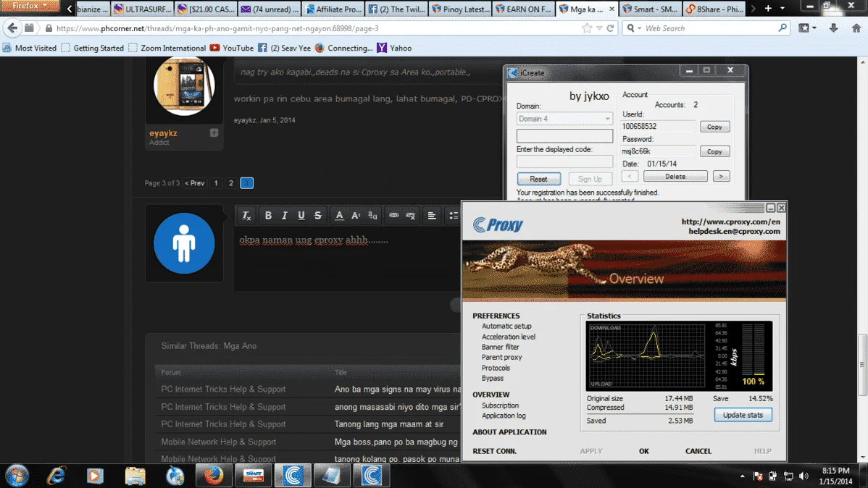This screenshot has width=868, height=488.
Task: Click OK in CProxy window
Action: point(643,451)
